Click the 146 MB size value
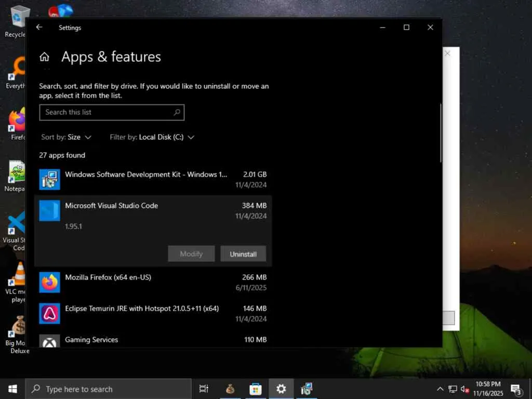This screenshot has width=532, height=399. coord(255,309)
